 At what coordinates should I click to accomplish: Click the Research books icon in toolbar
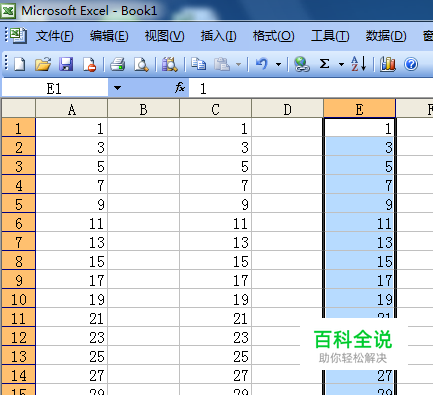169,64
